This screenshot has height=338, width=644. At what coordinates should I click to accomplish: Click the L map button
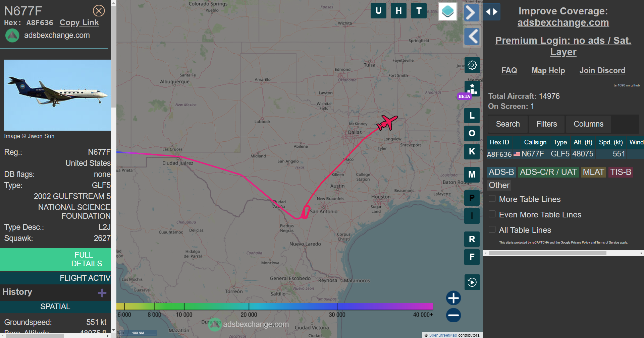472,116
